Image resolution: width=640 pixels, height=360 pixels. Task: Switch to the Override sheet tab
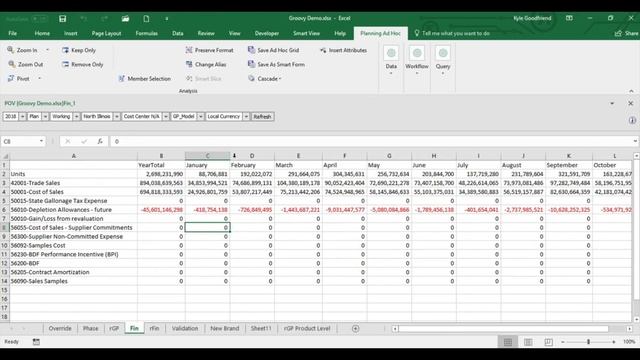[60, 329]
